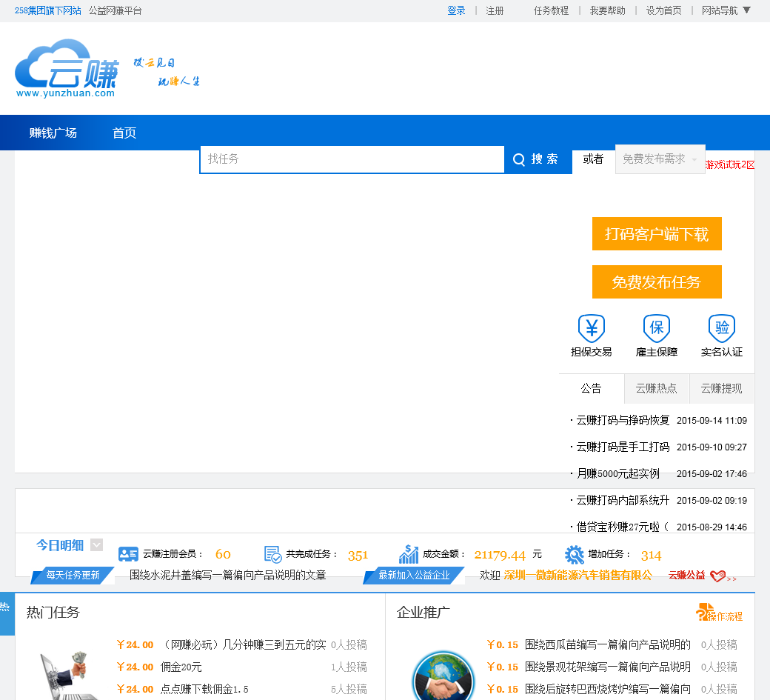This screenshot has width=770, height=700.
Task: Open the 我要帮助 link
Action: click(607, 11)
